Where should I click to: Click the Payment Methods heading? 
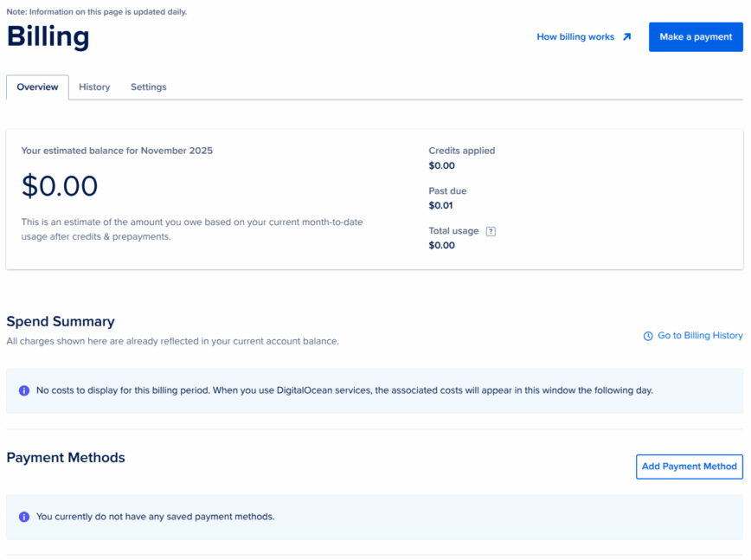click(66, 458)
